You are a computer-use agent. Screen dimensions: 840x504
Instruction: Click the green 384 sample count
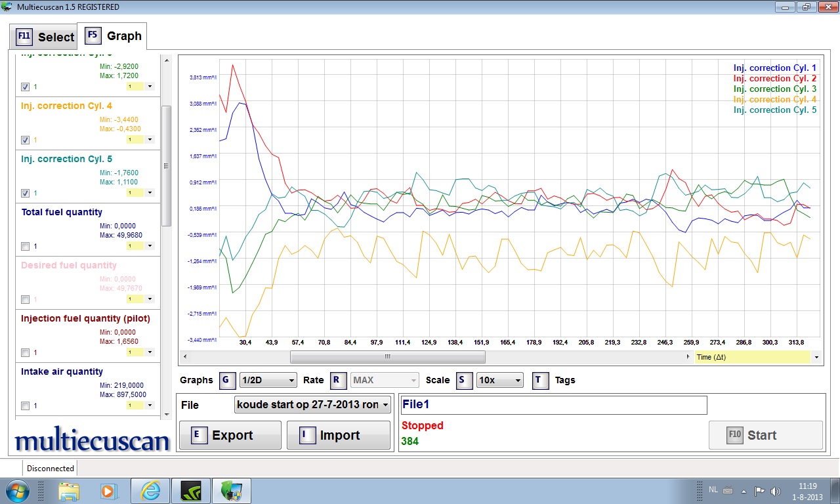[x=409, y=441]
